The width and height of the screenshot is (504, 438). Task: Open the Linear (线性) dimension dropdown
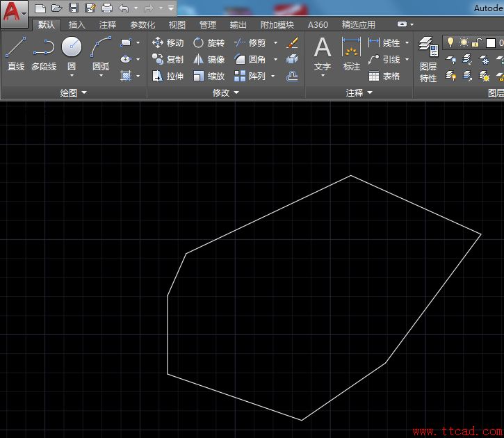tap(407, 42)
